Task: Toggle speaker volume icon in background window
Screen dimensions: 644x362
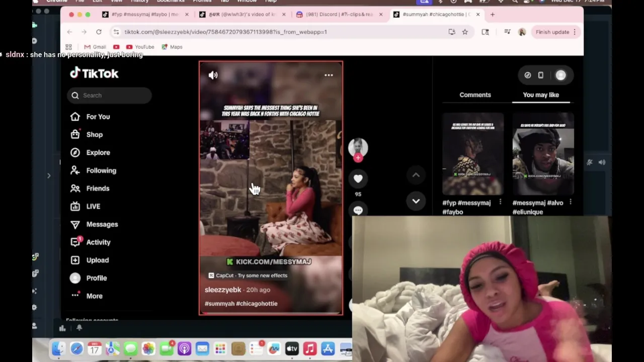Action: 602,162
